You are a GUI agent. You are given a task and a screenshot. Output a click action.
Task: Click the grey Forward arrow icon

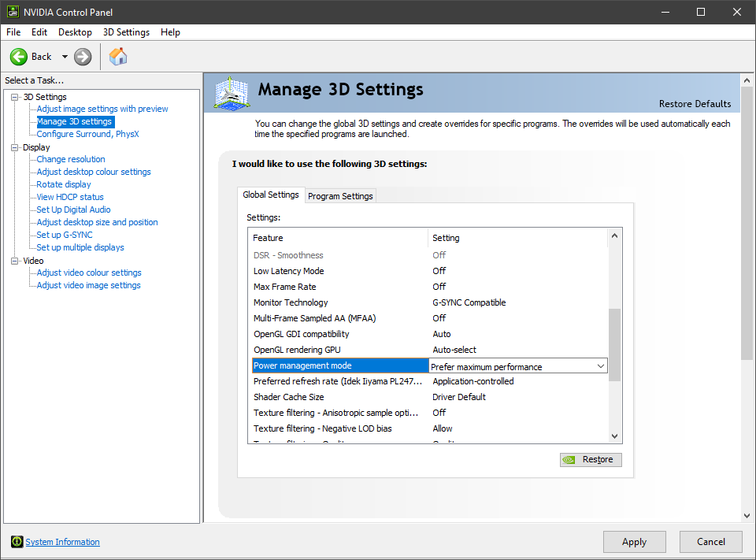click(x=83, y=57)
